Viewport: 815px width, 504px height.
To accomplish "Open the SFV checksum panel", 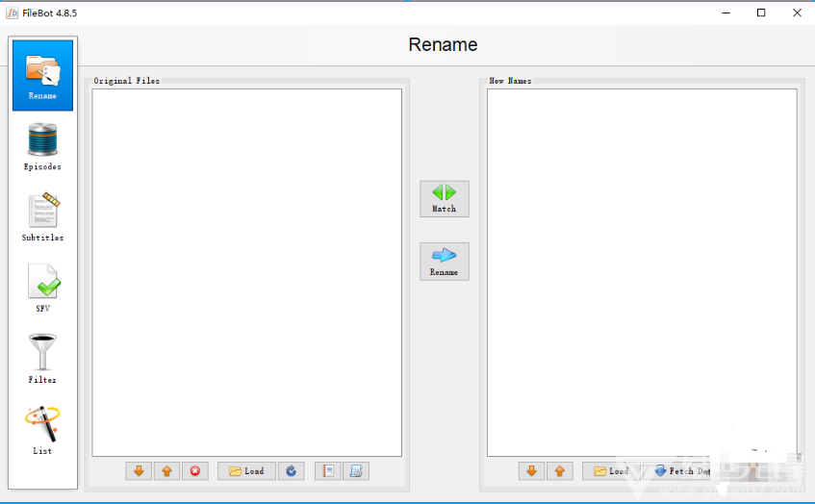I will click(x=42, y=289).
